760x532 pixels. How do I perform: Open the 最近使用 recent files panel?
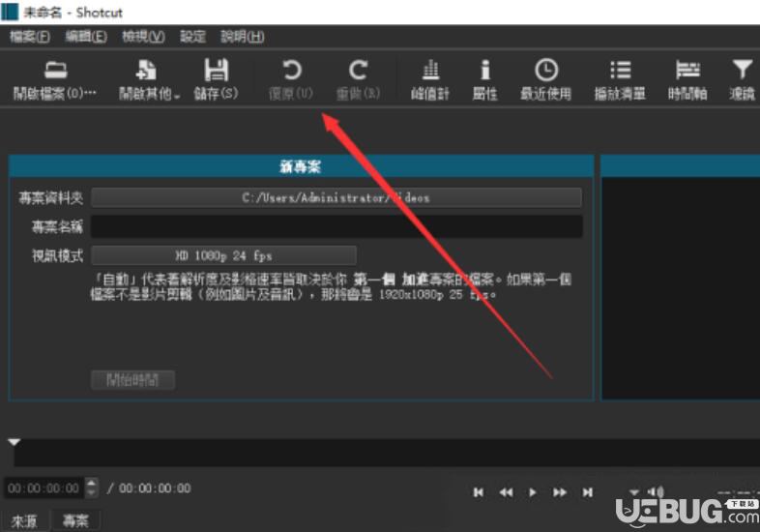pyautogui.click(x=545, y=79)
